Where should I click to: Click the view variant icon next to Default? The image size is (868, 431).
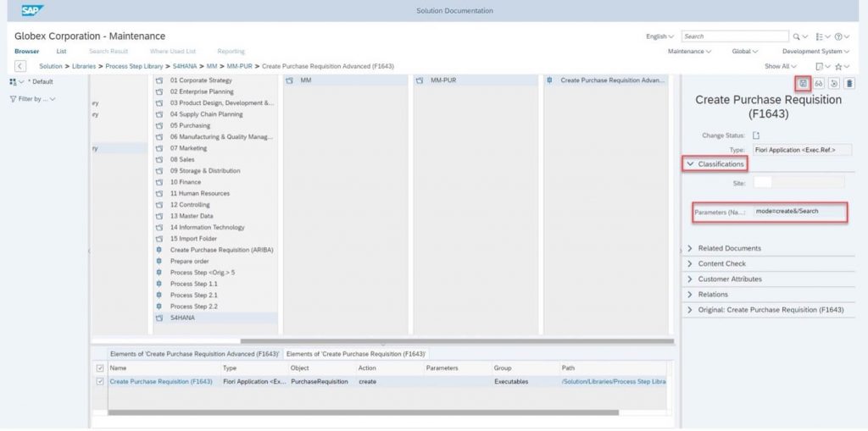14,82
